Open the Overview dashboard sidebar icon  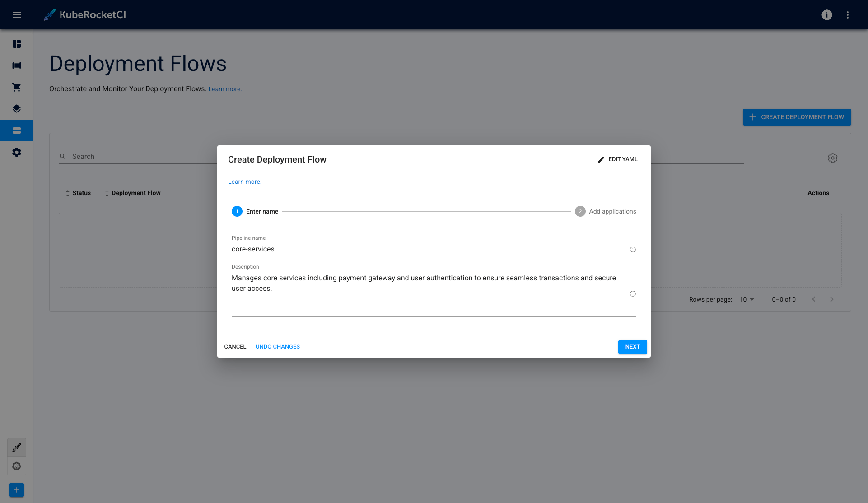pyautogui.click(x=17, y=44)
